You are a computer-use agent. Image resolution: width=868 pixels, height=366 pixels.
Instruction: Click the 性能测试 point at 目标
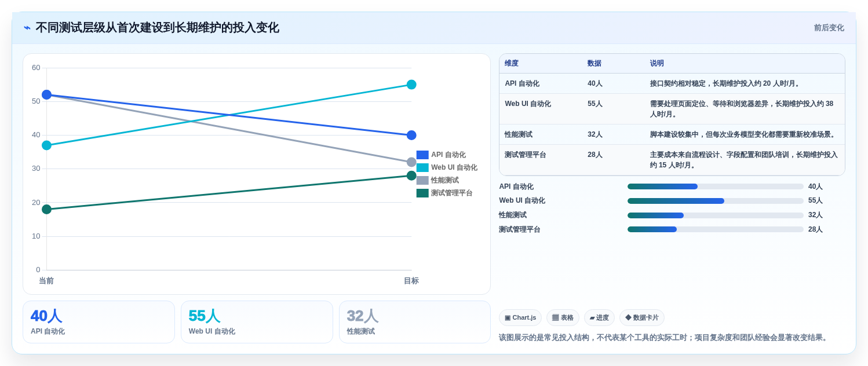click(411, 162)
